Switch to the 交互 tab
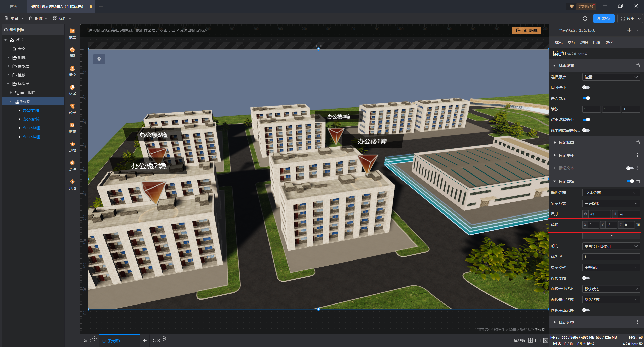This screenshot has height=347, width=644. click(x=571, y=42)
